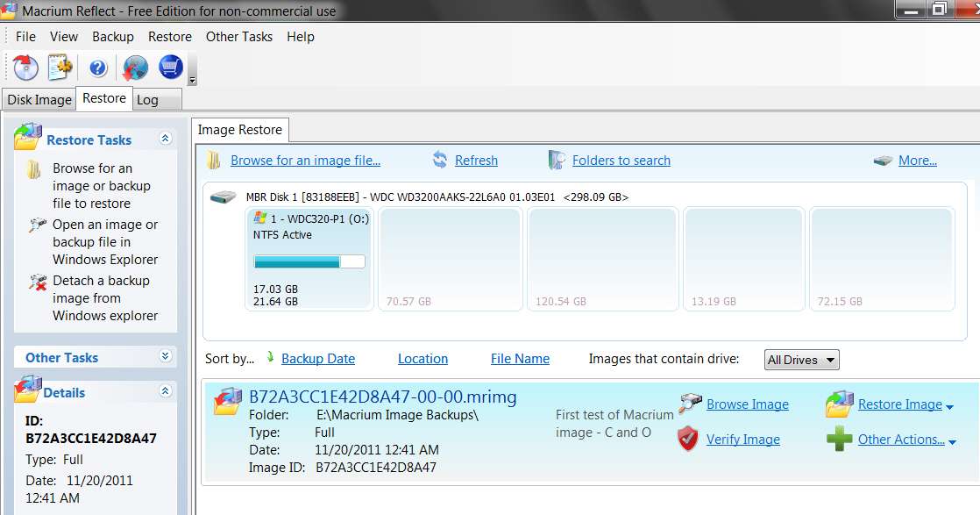The image size is (980, 515).
Task: Select the 120.54 GB partition block
Action: [603, 259]
